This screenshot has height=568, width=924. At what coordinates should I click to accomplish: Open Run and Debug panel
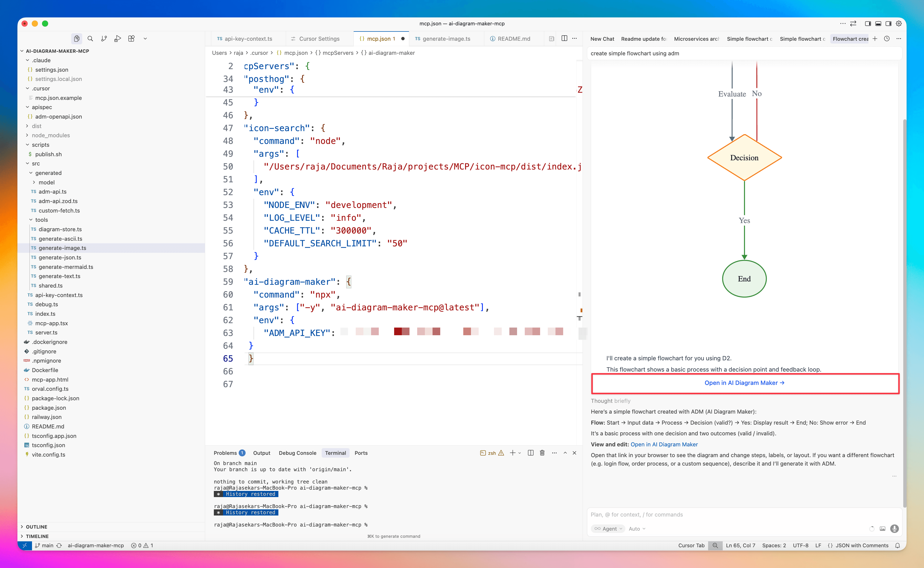click(x=118, y=38)
